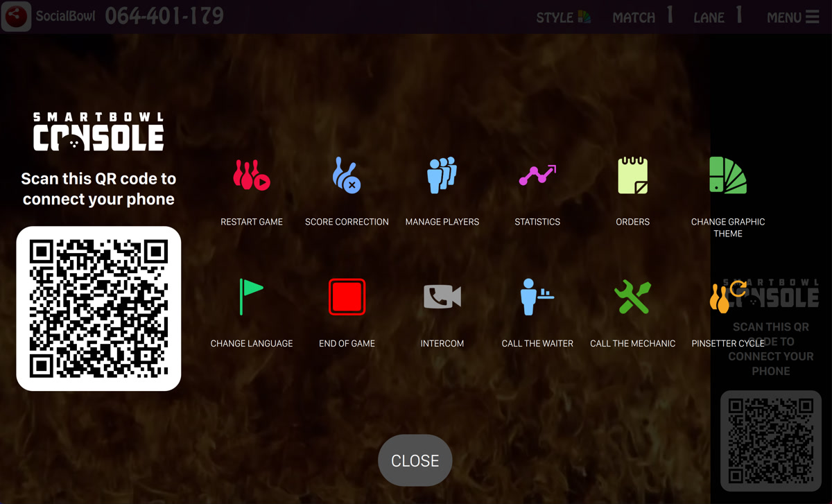
Task: View Statistics chart icon
Action: (x=537, y=175)
